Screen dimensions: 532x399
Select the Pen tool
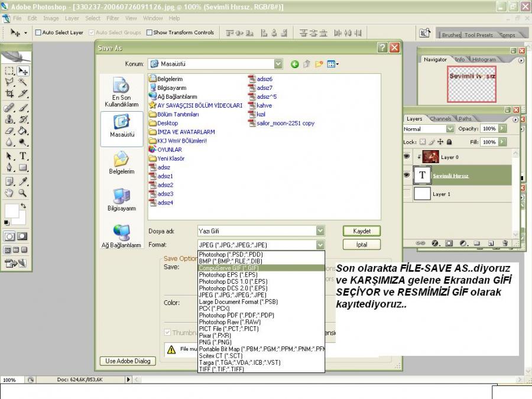[x=9, y=167]
